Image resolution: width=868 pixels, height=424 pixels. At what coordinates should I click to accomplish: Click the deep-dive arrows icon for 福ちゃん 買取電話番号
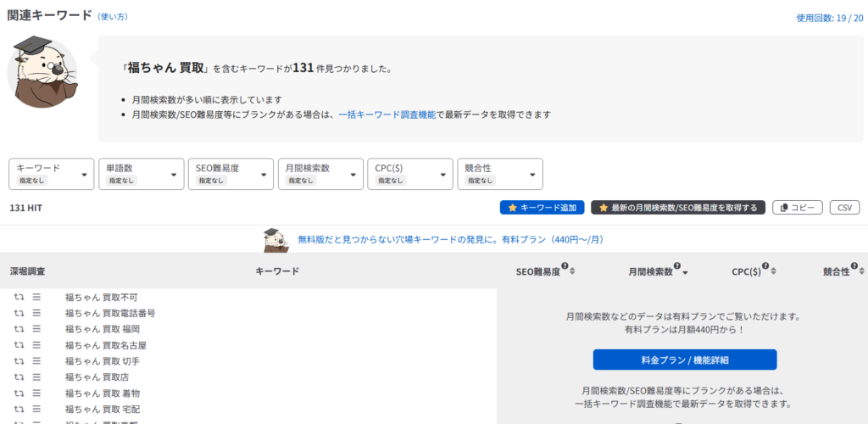pyautogui.click(x=19, y=313)
